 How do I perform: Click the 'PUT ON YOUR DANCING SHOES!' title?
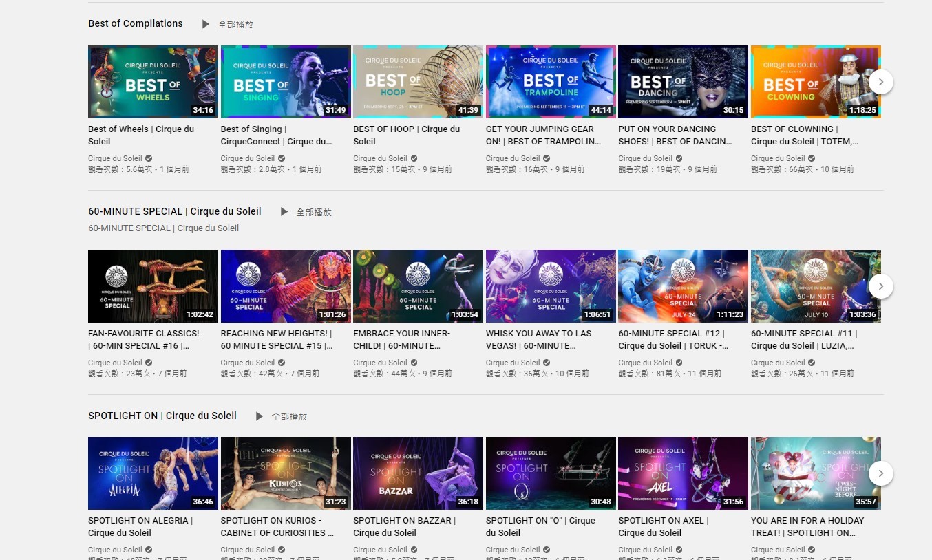675,135
